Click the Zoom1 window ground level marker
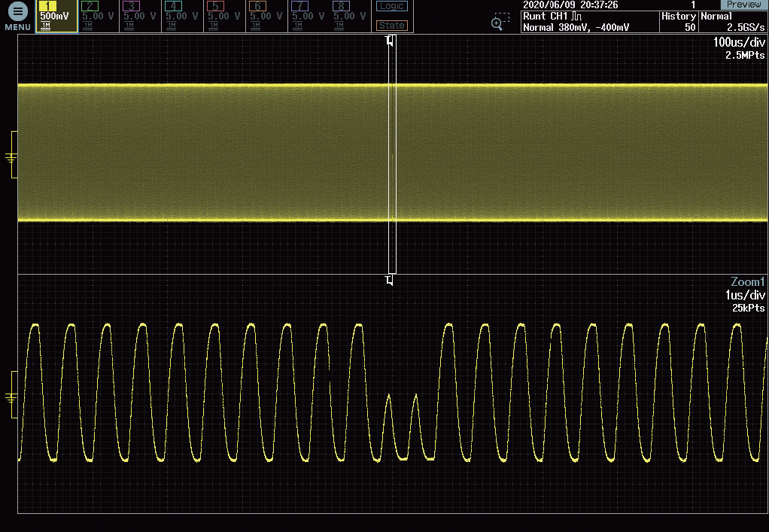 point(11,397)
